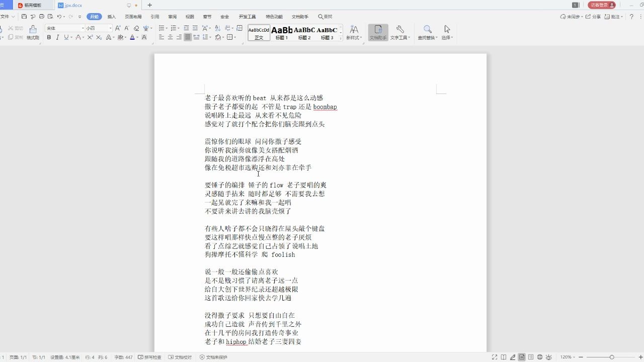This screenshot has width=644, height=362.
Task: Toggle Bold formatting
Action: (x=49, y=37)
